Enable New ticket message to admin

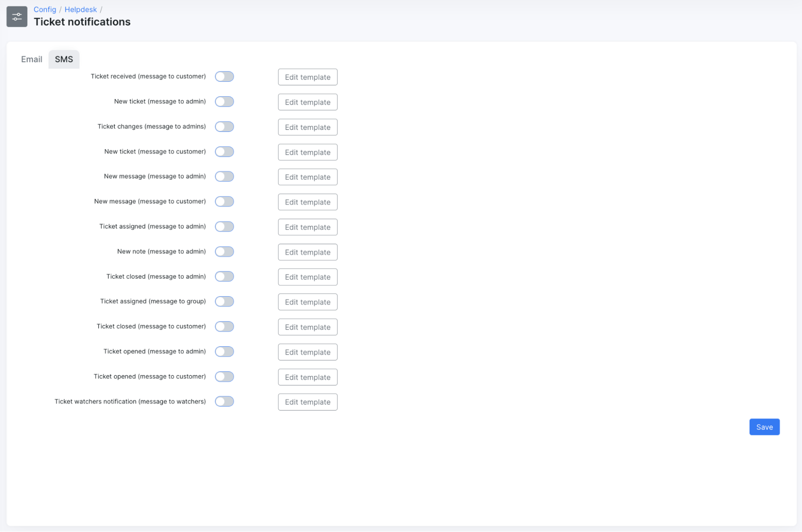(224, 101)
